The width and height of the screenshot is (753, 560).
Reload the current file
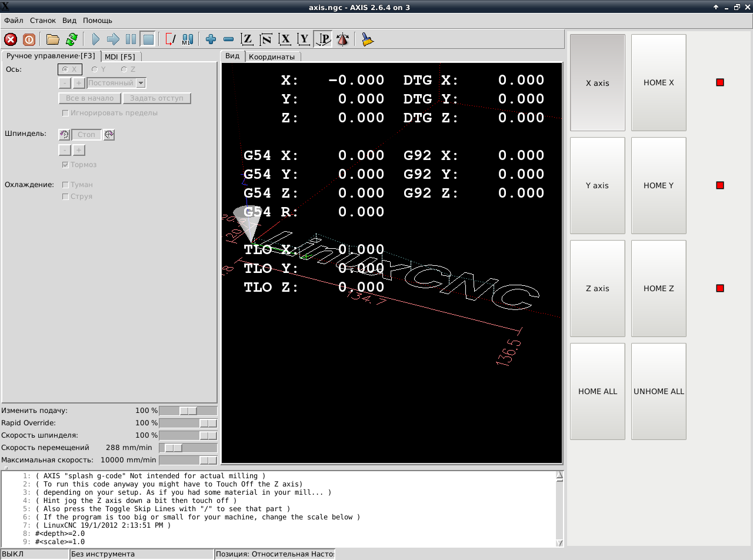[72, 39]
